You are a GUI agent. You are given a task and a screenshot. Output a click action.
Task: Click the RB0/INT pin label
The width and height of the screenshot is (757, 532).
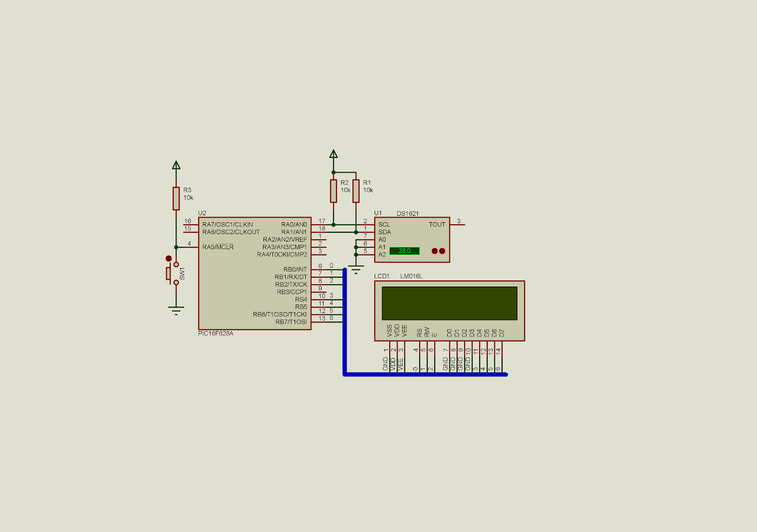coord(295,270)
